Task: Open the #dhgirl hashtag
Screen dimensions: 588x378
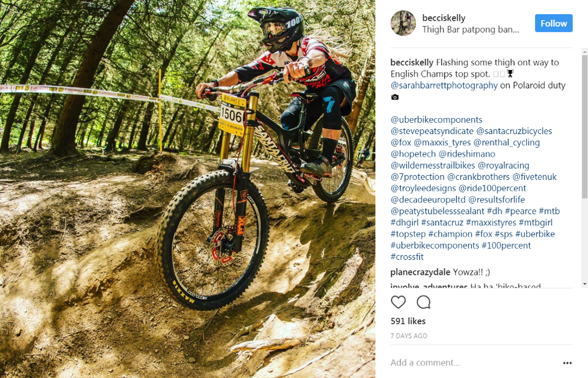Action: click(x=405, y=222)
